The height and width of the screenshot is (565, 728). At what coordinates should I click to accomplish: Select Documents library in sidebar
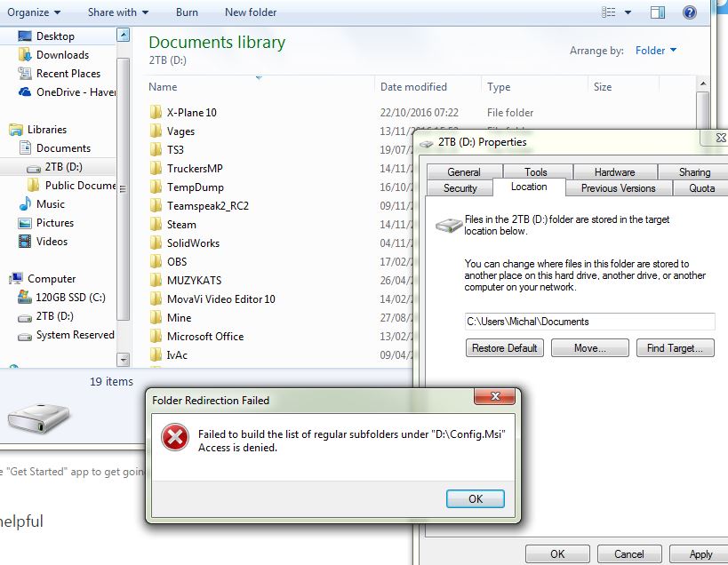click(x=63, y=148)
